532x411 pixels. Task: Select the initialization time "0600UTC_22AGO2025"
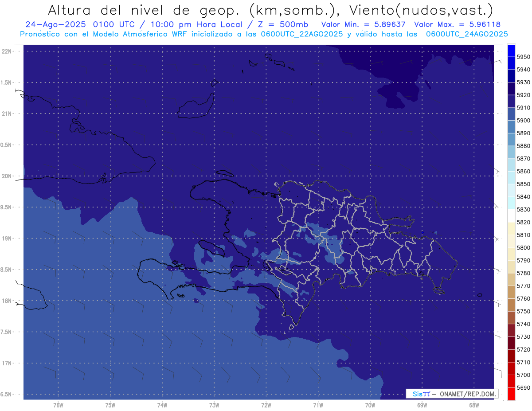[x=302, y=34]
